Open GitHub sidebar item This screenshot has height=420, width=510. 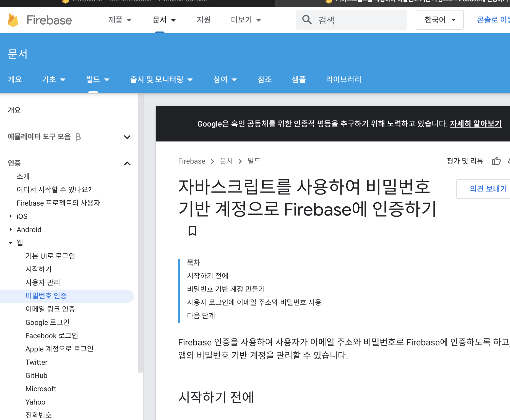click(37, 375)
